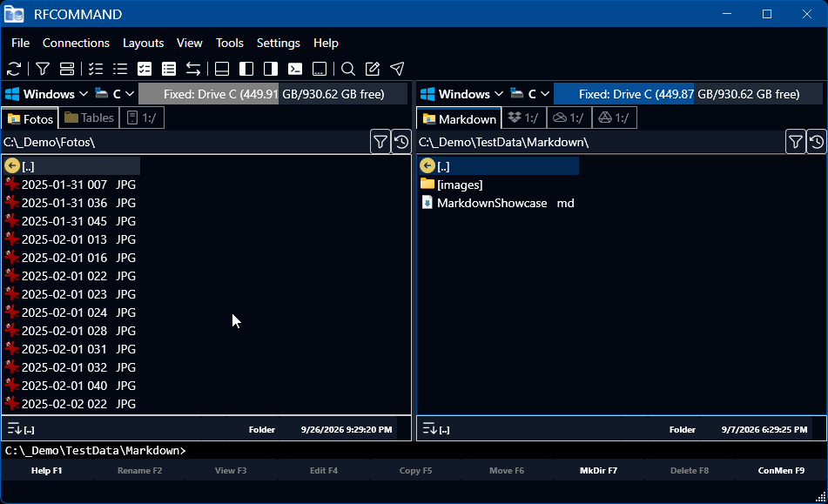This screenshot has height=504, width=828.
Task: Open the right panel history clock icon
Action: pyautogui.click(x=817, y=142)
